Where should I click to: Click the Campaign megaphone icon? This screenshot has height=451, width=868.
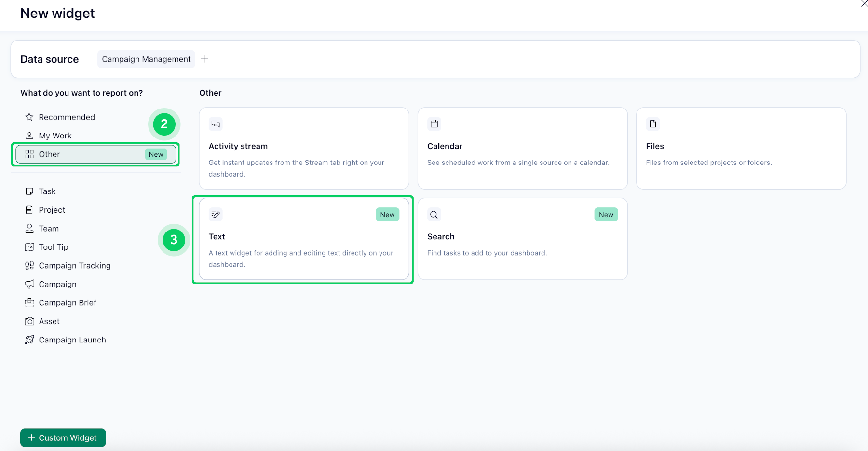(x=29, y=284)
